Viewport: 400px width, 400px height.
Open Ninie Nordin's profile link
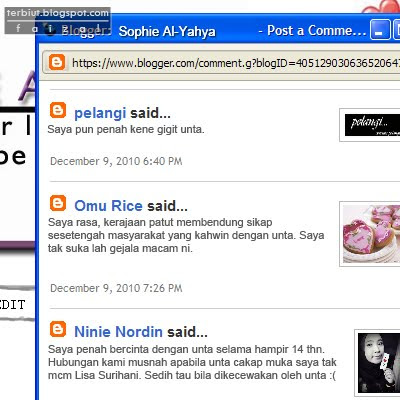point(118,332)
